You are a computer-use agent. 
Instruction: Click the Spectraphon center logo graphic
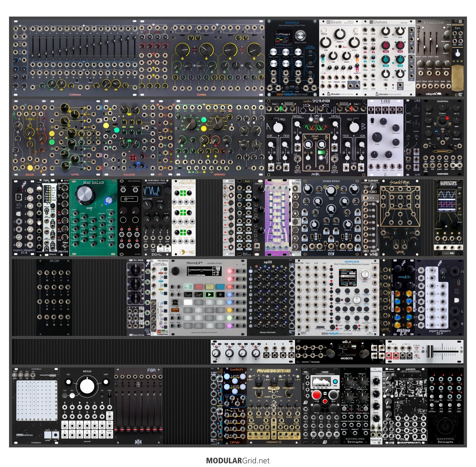(x=316, y=127)
